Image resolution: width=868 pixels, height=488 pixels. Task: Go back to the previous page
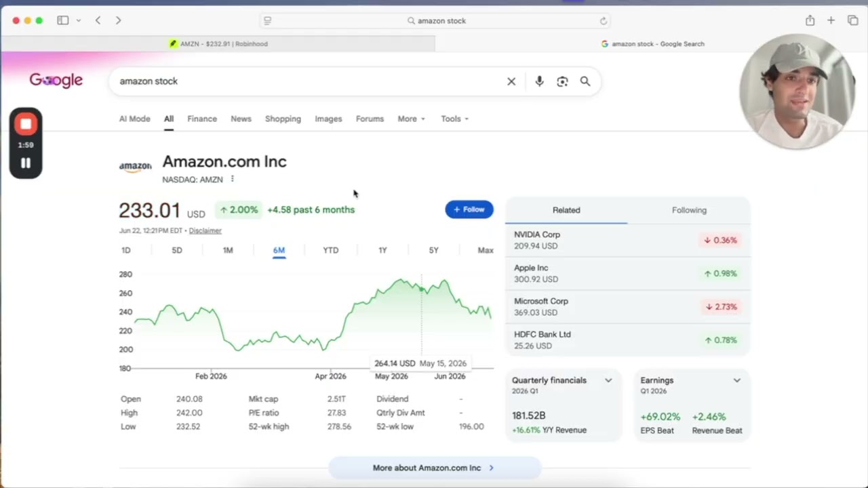click(98, 20)
